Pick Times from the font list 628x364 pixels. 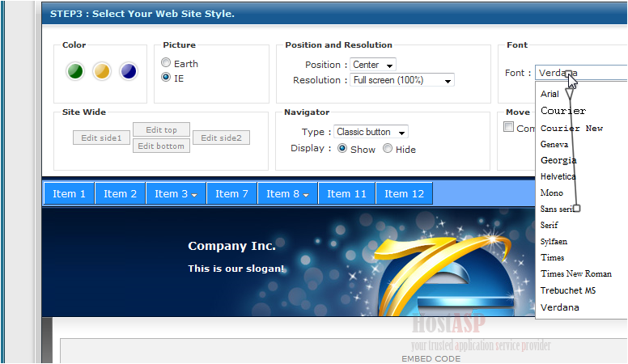tap(552, 257)
